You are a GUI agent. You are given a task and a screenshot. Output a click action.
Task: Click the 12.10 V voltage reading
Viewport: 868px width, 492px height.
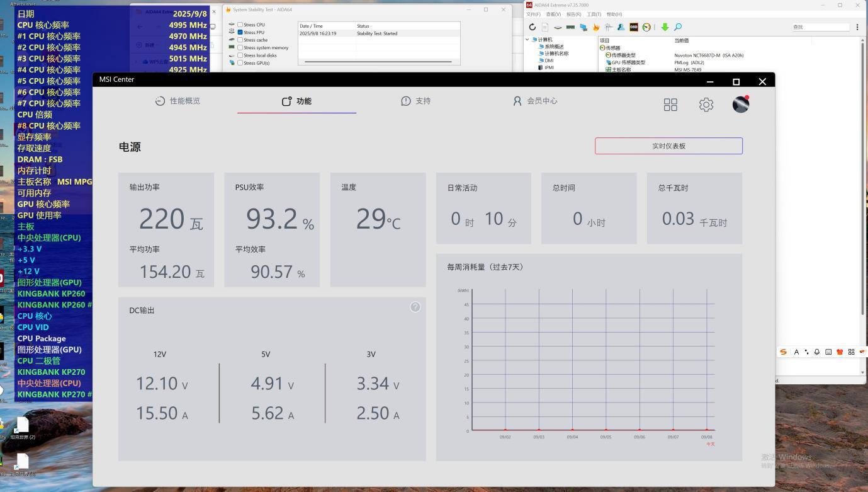click(x=162, y=383)
